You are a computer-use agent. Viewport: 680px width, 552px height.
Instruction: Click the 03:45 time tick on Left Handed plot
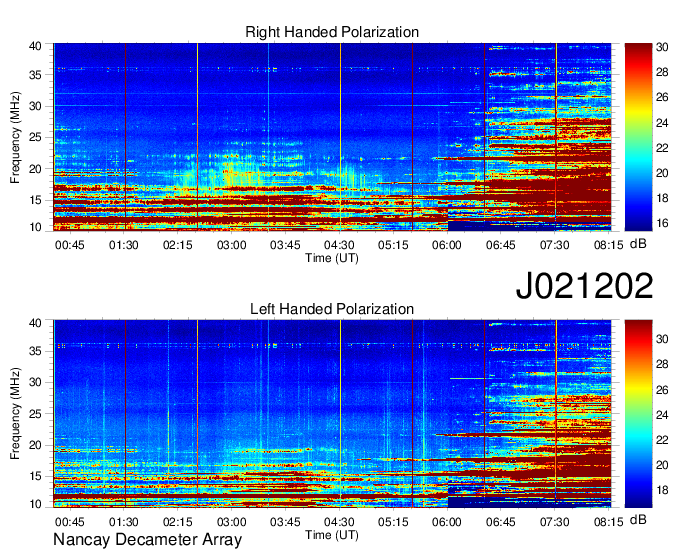(285, 522)
